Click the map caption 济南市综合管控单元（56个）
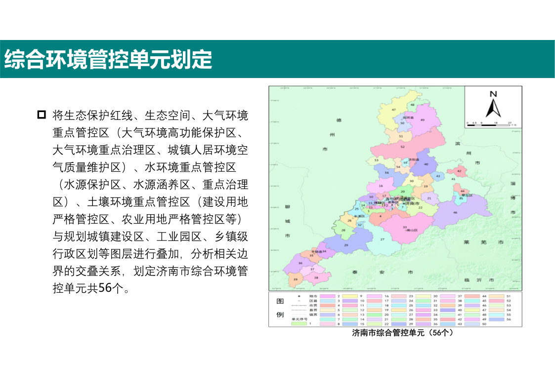555x392 pixels. (x=402, y=333)
